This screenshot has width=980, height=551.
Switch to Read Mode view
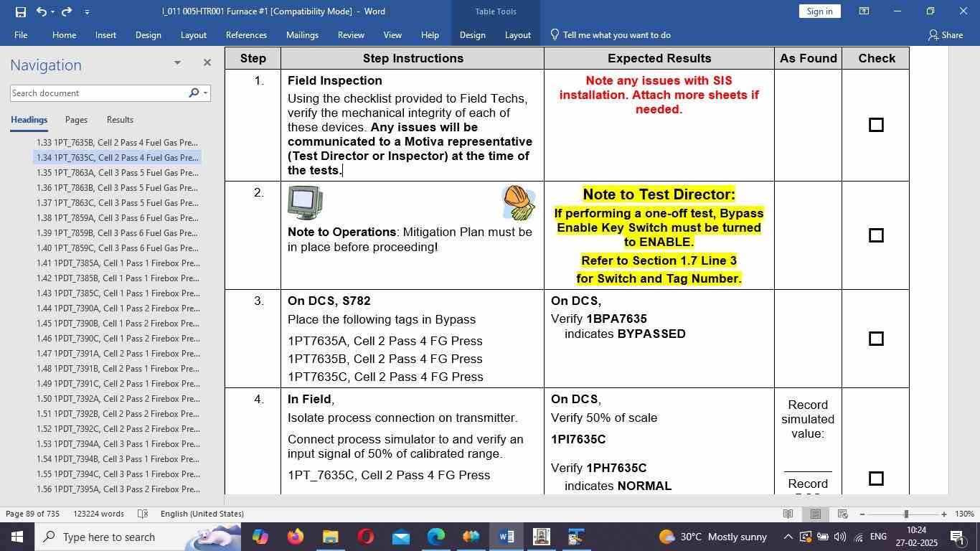click(x=788, y=514)
